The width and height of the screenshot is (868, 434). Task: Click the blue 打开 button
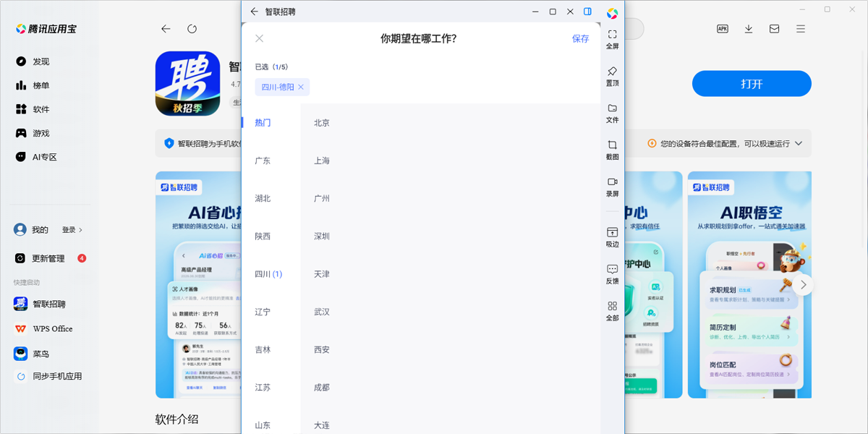pyautogui.click(x=752, y=84)
